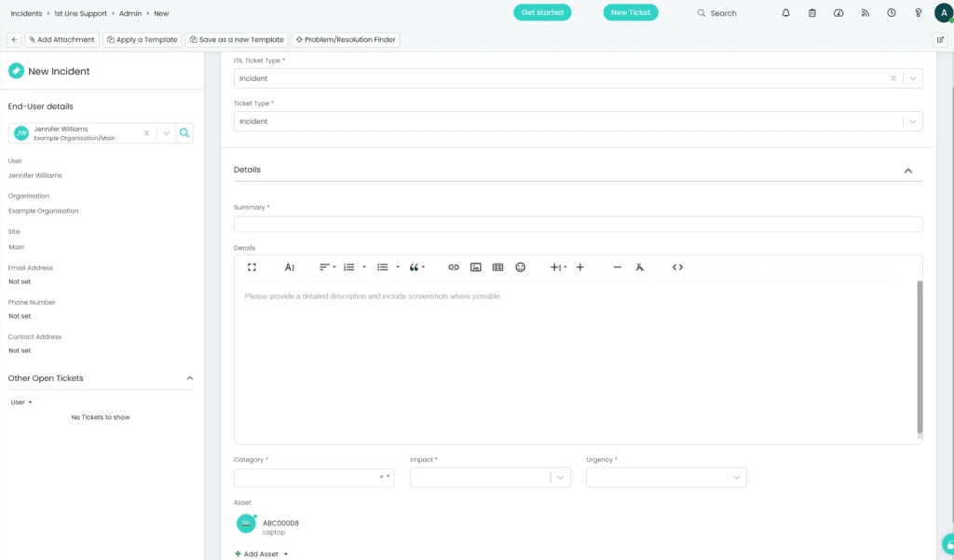Collapse the Details section
Image resolution: width=954 pixels, height=560 pixels.
tap(907, 171)
